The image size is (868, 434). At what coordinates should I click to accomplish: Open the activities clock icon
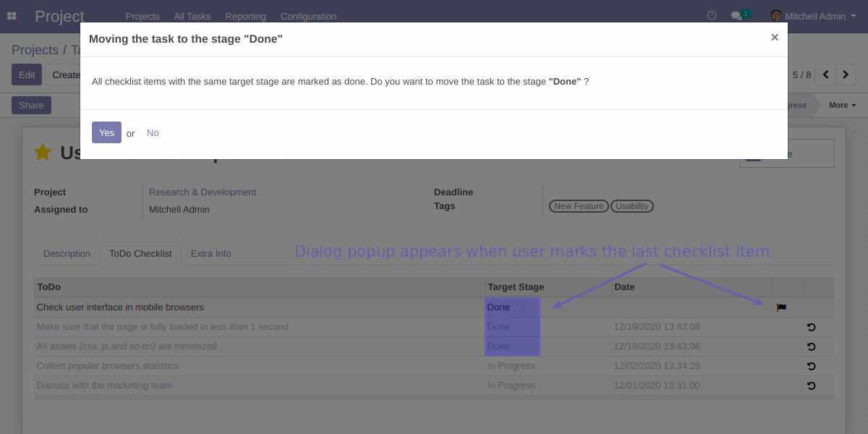pos(711,14)
